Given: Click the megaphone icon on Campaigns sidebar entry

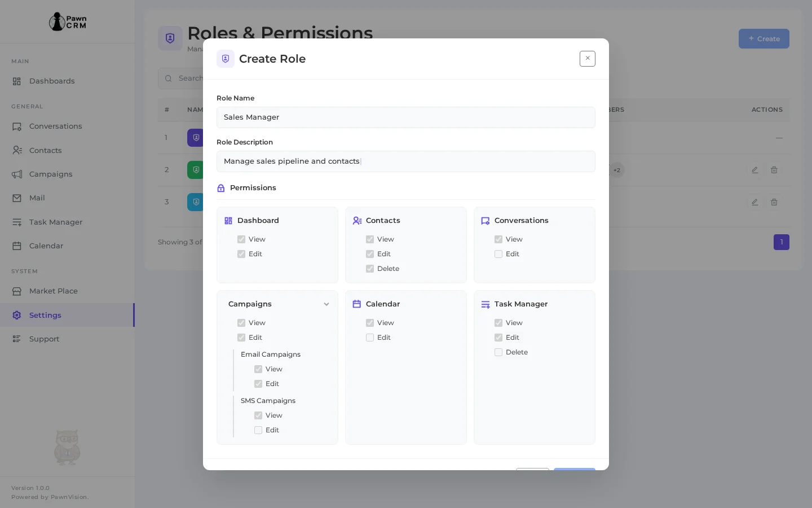Looking at the screenshot, I should [x=16, y=174].
